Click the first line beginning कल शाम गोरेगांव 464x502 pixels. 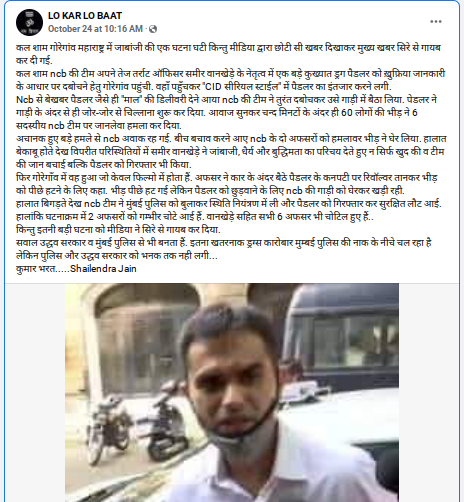pyautogui.click(x=229, y=48)
